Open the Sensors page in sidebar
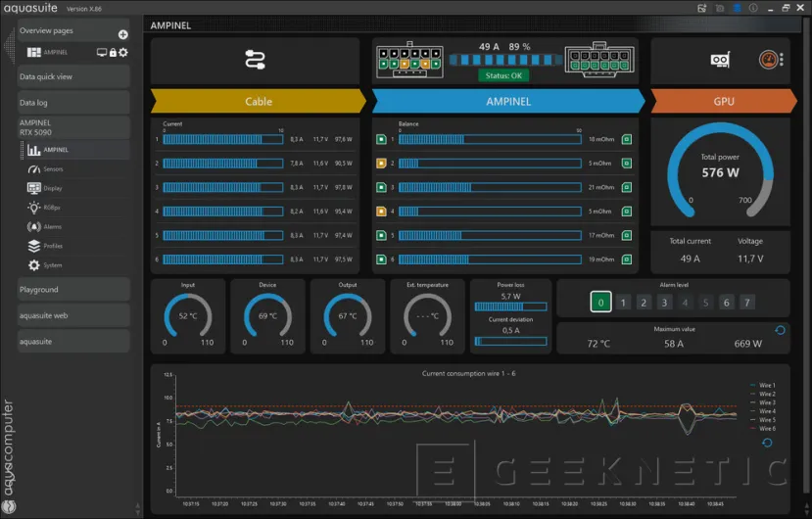812x519 pixels. 53,169
